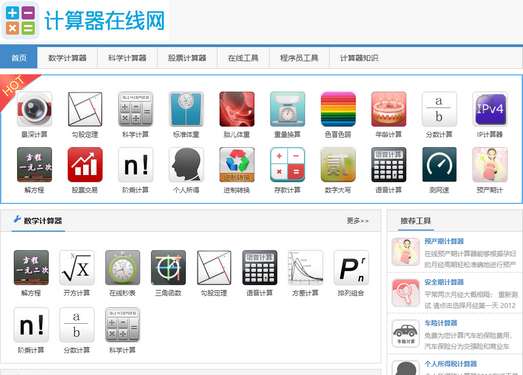Screen dimensions: 523x375
Task: Open the age calculator birthday cake icon
Action: [x=389, y=109]
